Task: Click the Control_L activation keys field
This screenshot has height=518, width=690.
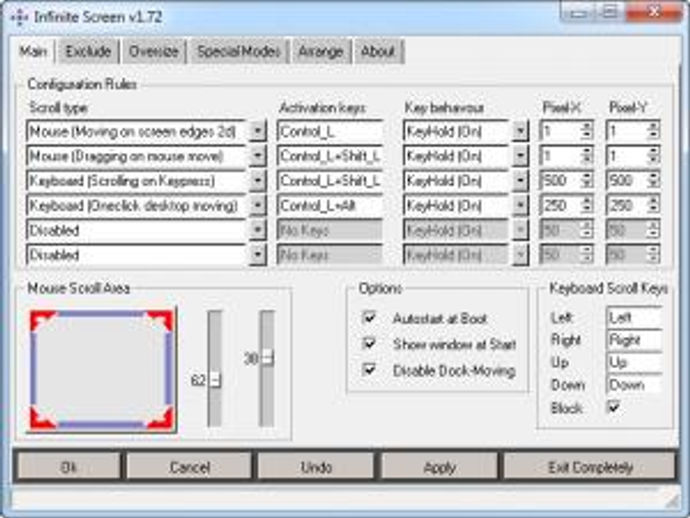Action: tap(330, 132)
